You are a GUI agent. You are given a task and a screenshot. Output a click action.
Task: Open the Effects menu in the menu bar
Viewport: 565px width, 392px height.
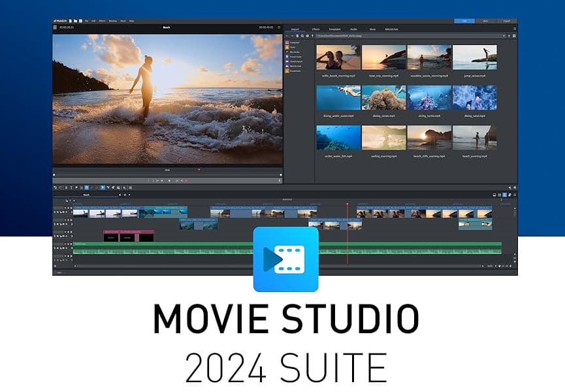[x=103, y=21]
